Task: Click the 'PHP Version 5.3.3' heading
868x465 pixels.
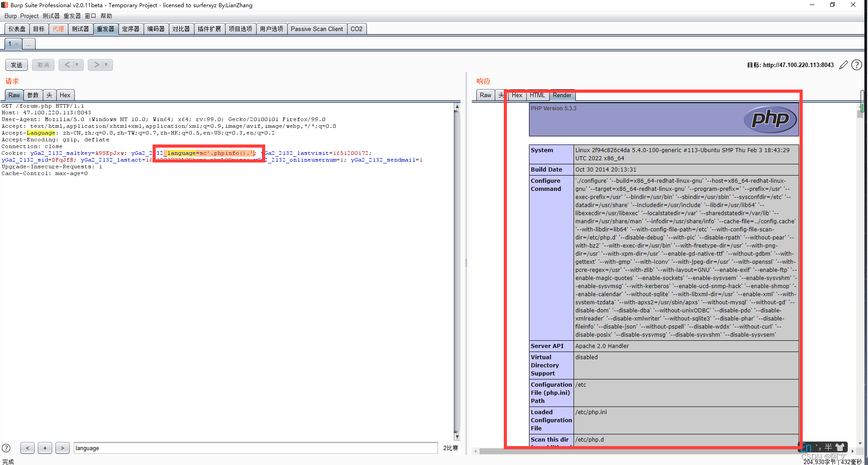Action: coord(553,108)
